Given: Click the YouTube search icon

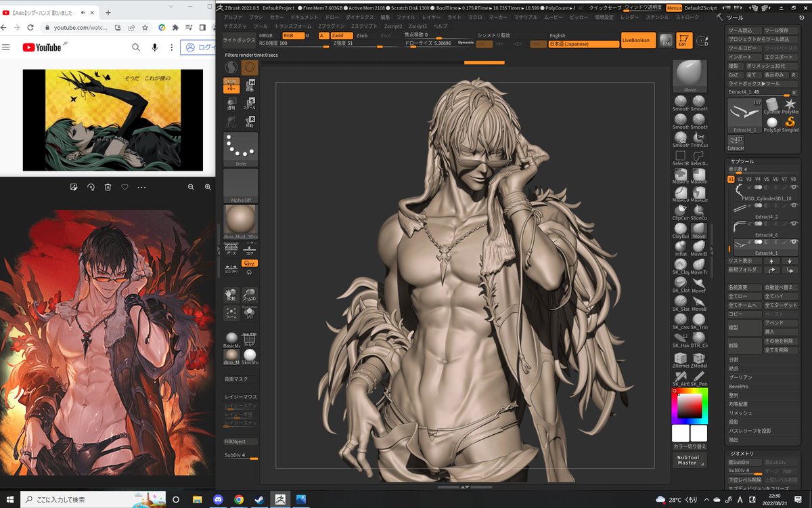Looking at the screenshot, I should [136, 47].
